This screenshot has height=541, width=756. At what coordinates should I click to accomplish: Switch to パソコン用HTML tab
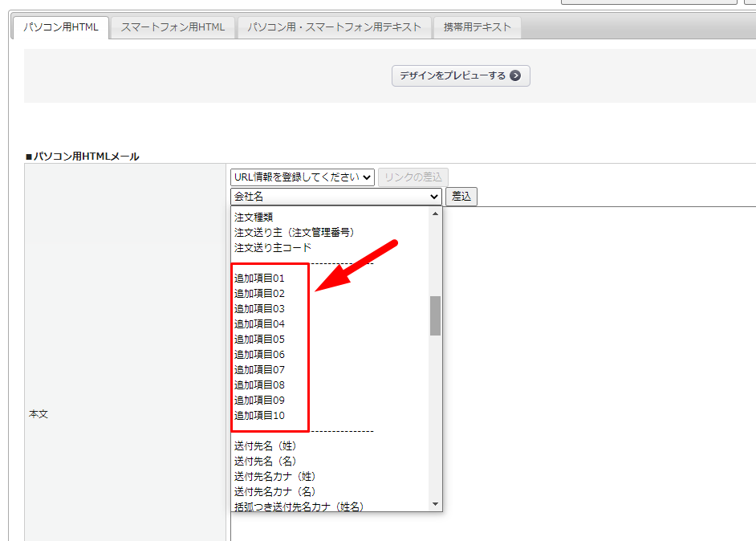(x=61, y=27)
